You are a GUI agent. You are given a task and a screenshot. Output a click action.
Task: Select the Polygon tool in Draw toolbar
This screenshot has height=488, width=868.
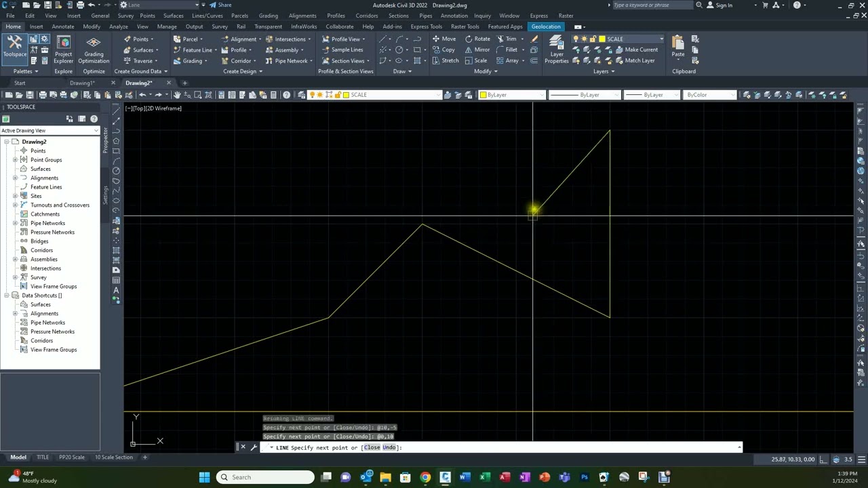pos(116,141)
